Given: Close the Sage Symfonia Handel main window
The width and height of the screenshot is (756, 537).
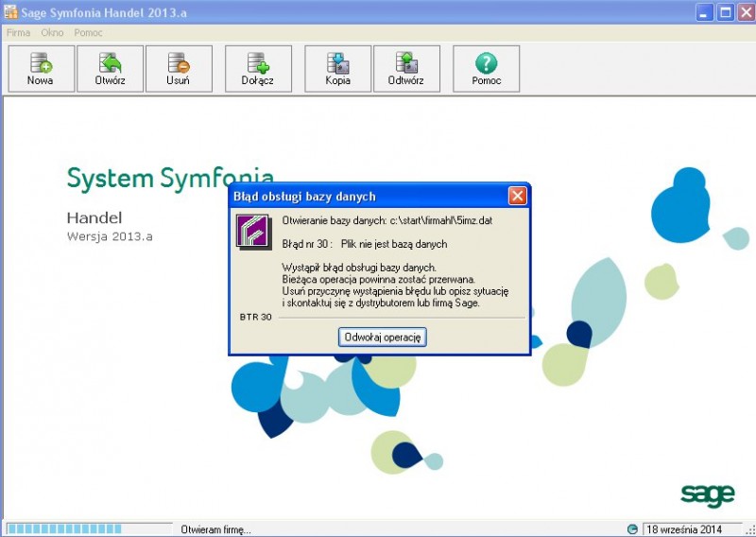Looking at the screenshot, I should pyautogui.click(x=746, y=12).
